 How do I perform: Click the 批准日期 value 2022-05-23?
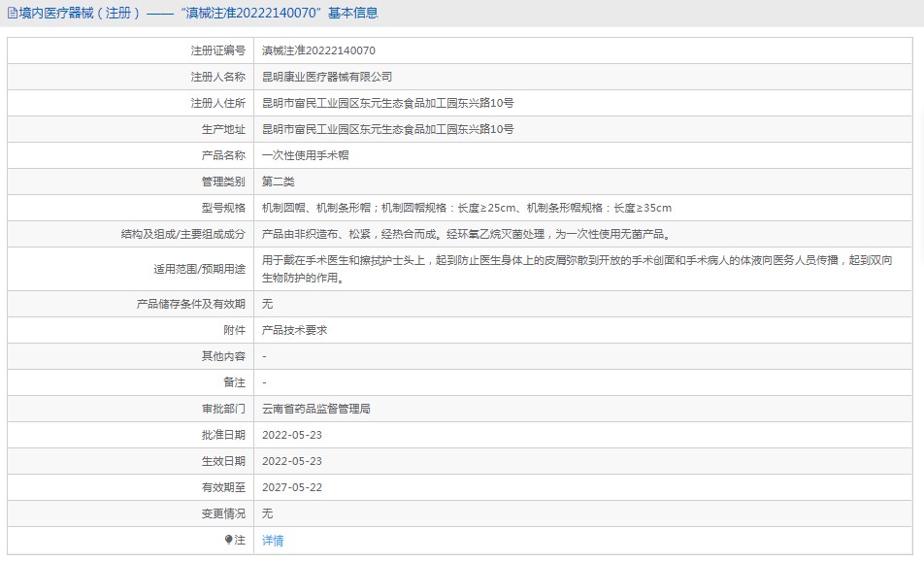click(x=292, y=435)
